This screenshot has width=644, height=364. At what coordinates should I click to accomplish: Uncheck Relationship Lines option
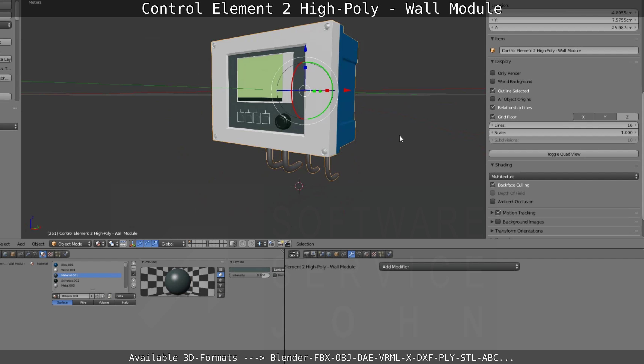[493, 107]
